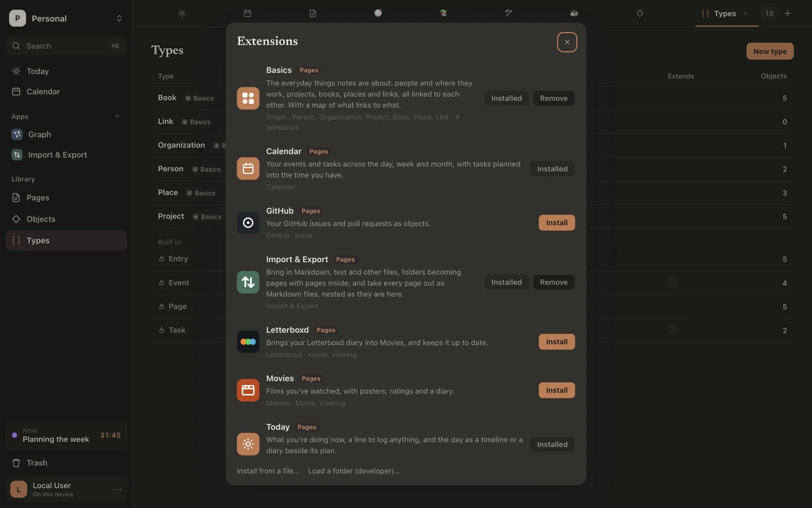Select the Types tab in tab bar

tap(727, 14)
